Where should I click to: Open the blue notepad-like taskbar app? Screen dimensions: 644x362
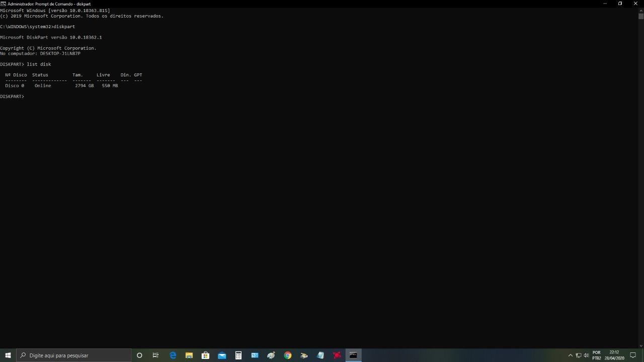pyautogui.click(x=320, y=355)
